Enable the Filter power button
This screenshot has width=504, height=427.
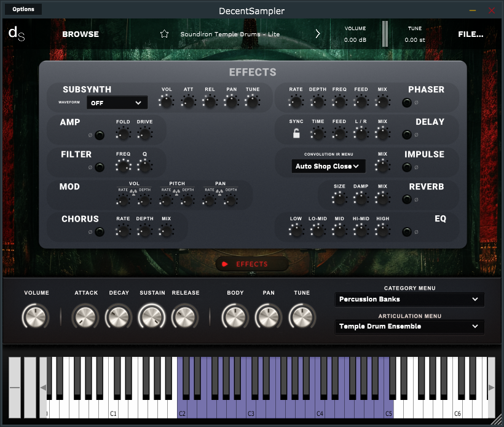click(x=100, y=167)
